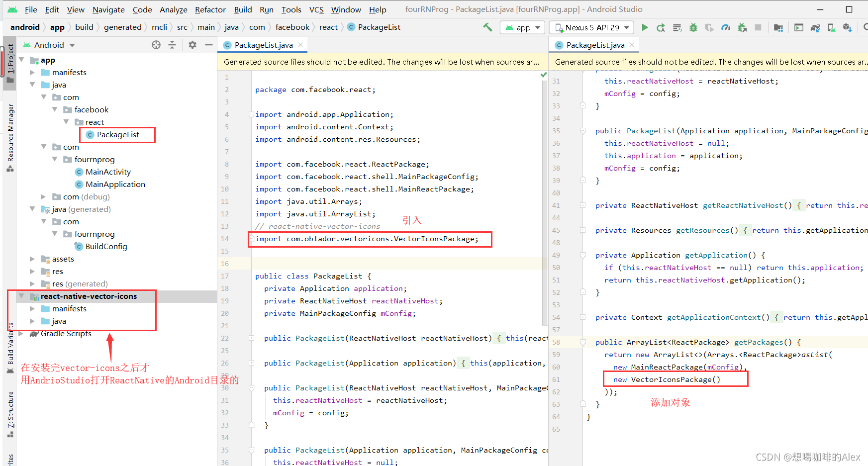Open the Refactor menu
Viewport: 868px width, 466px height.
[210, 9]
